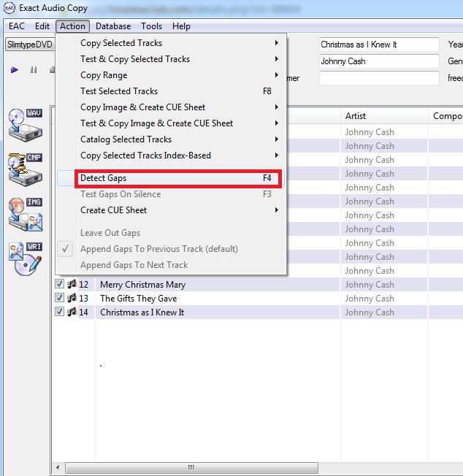Viewport: 463px width, 476px height.
Task: Click the CD title field Christmas as I Knew It
Action: (x=379, y=45)
